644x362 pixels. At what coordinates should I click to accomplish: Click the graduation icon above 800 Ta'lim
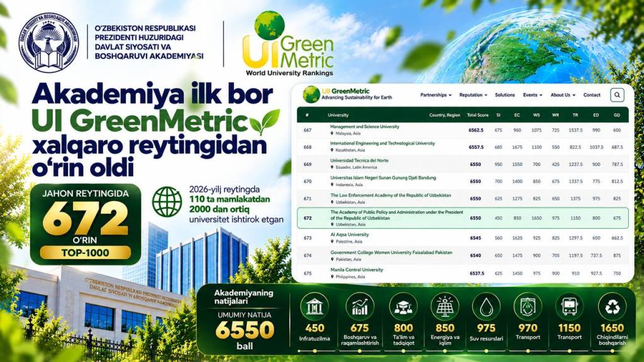tap(403, 307)
